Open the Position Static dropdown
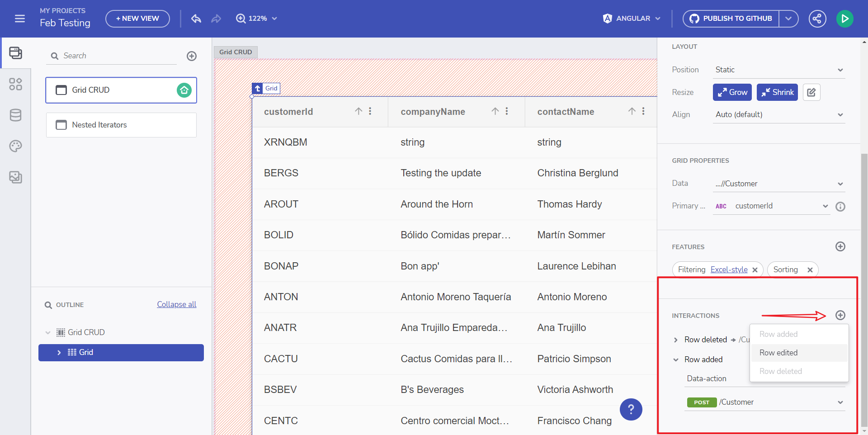 point(778,70)
